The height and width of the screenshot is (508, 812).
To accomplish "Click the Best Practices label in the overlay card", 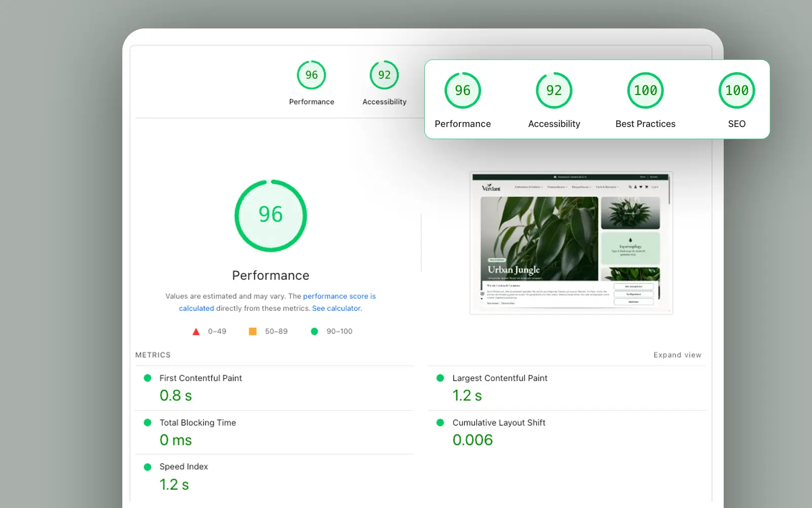I will coord(645,124).
